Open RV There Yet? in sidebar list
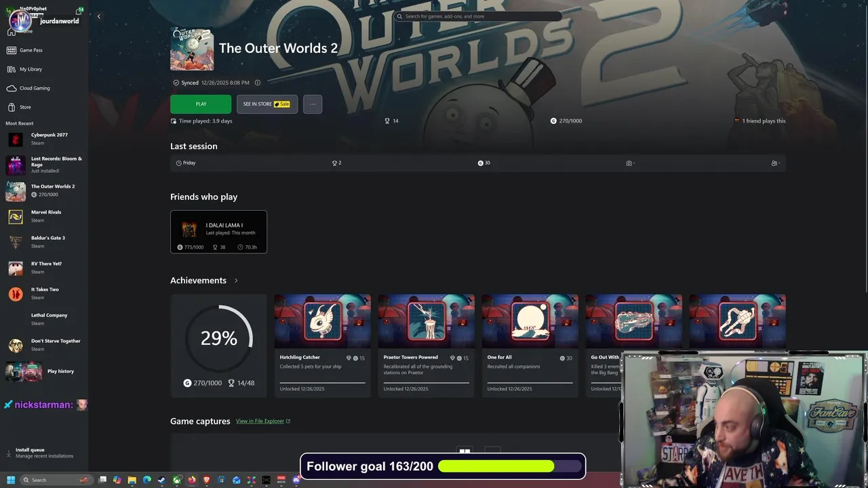 [x=44, y=268]
